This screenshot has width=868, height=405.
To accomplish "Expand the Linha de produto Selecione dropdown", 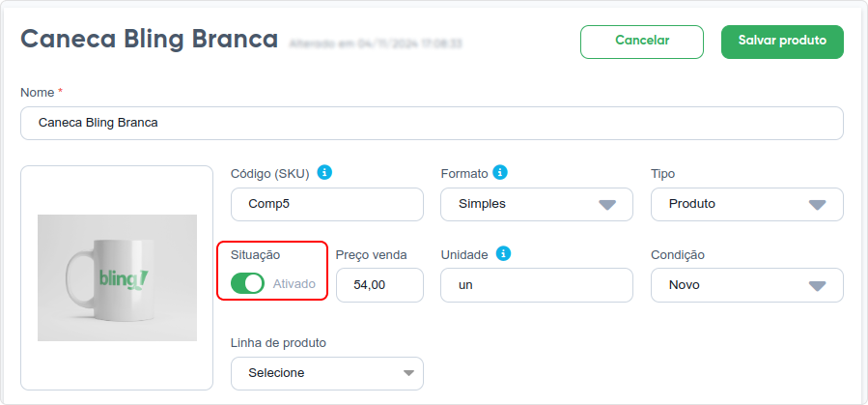I will 326,373.
